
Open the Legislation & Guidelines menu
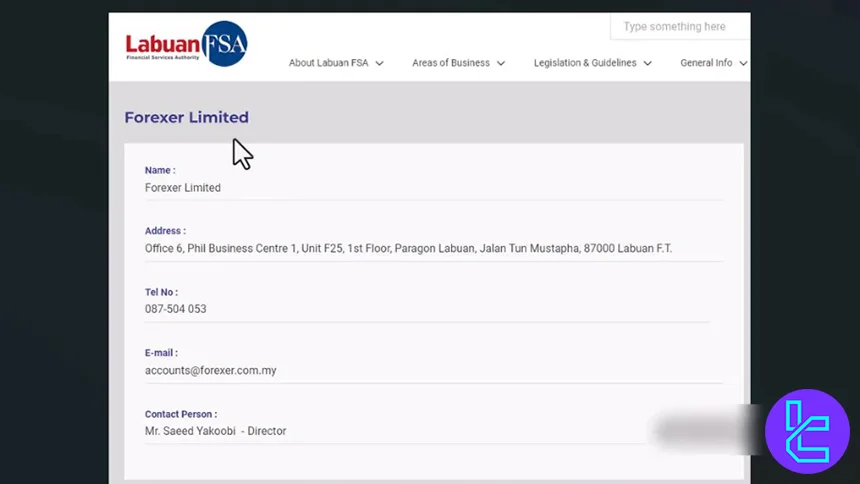pyautogui.click(x=585, y=63)
